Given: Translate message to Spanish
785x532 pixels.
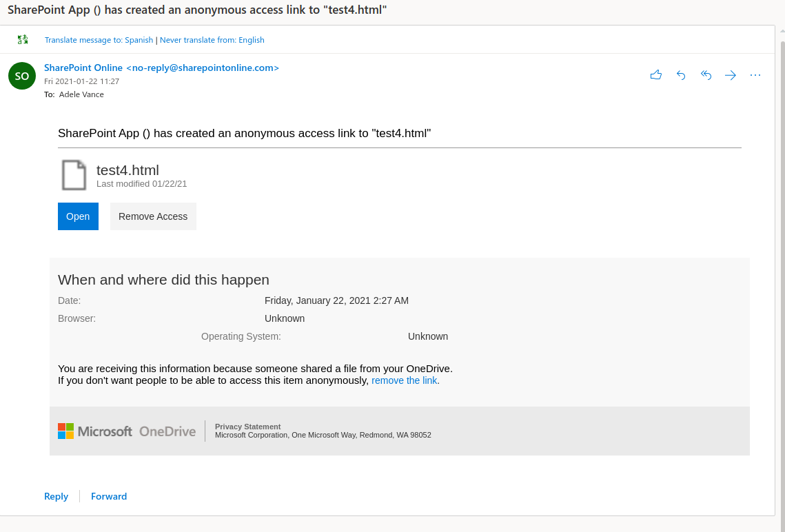Looking at the screenshot, I should pyautogui.click(x=99, y=40).
